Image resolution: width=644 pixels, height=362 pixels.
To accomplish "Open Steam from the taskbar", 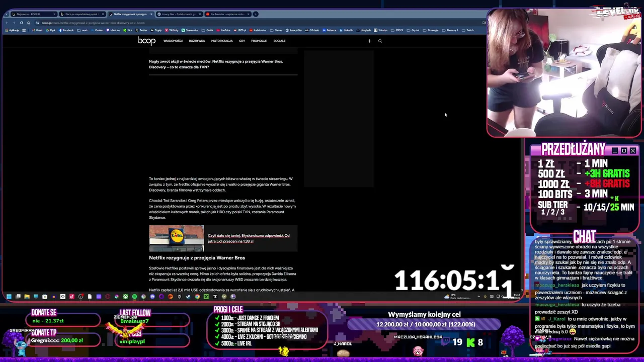I will [x=188, y=297].
